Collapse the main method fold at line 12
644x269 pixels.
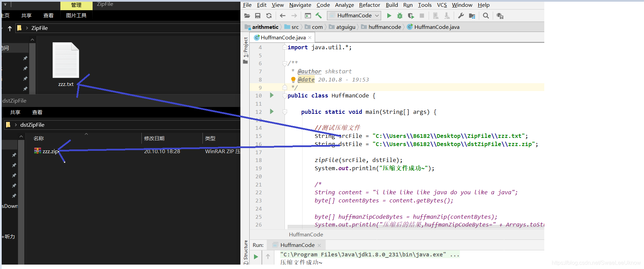pos(285,112)
